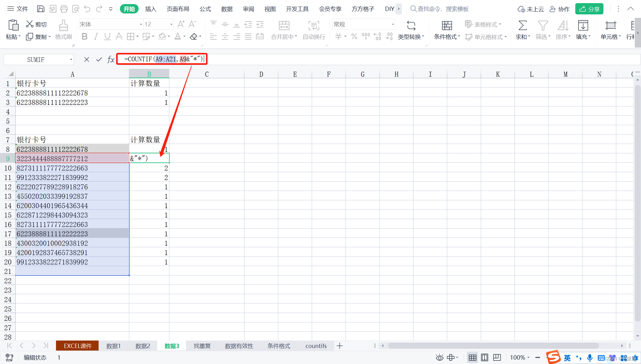Open the 公式 (Formulas) ribbon tab
The image size is (641, 364).
pyautogui.click(x=205, y=9)
